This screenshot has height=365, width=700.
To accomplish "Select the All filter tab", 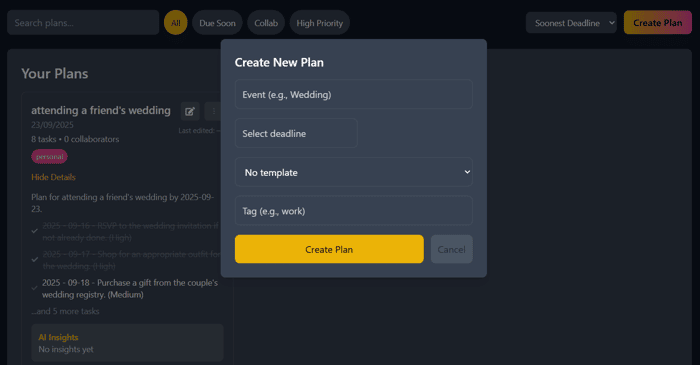I will (175, 23).
